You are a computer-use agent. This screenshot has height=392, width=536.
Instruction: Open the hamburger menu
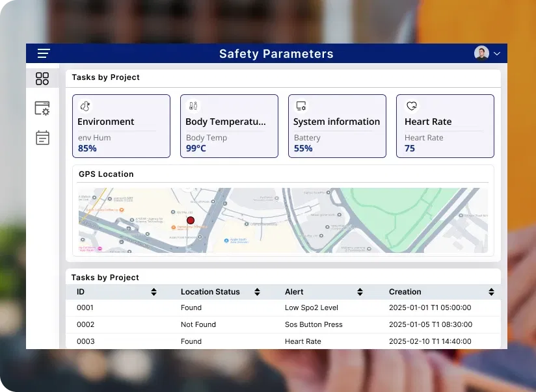(44, 53)
